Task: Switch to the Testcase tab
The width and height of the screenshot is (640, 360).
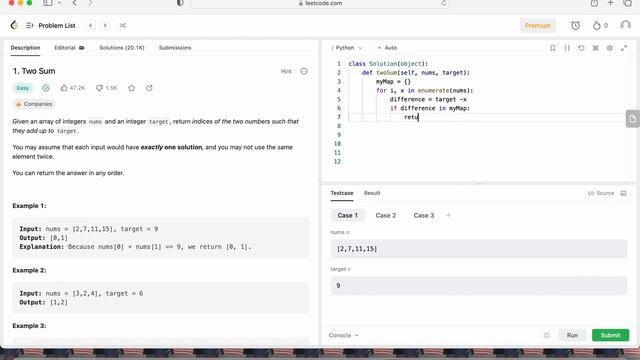Action: point(342,193)
